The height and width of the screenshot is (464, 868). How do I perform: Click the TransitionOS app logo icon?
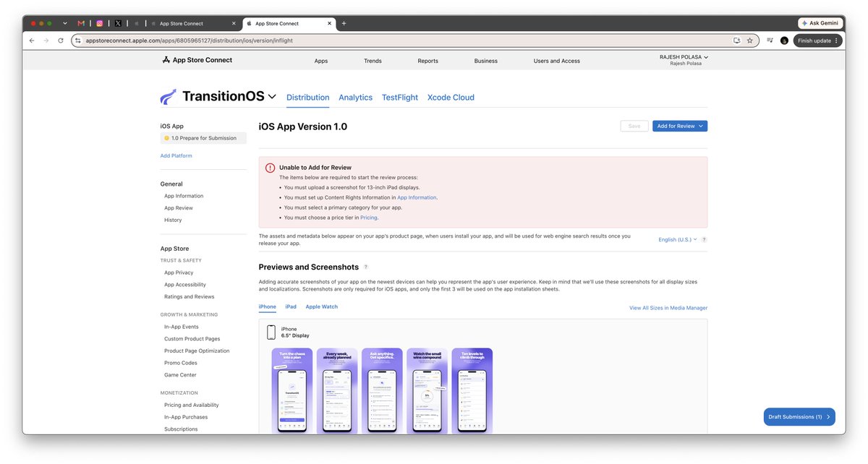tap(169, 97)
